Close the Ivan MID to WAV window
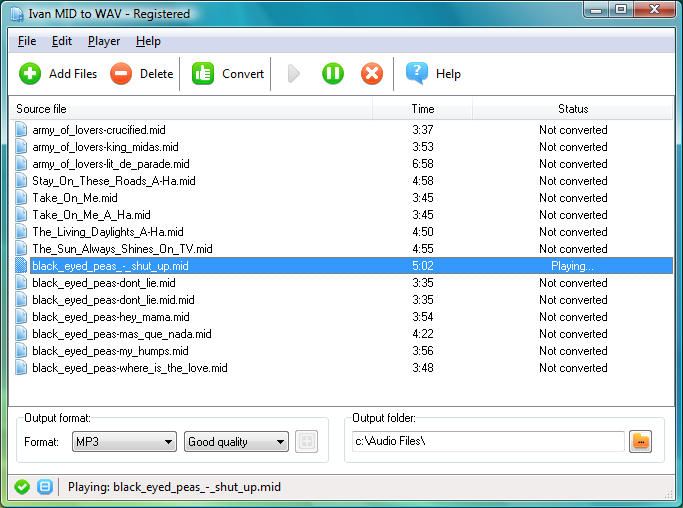Image resolution: width=683 pixels, height=508 pixels. (x=654, y=10)
